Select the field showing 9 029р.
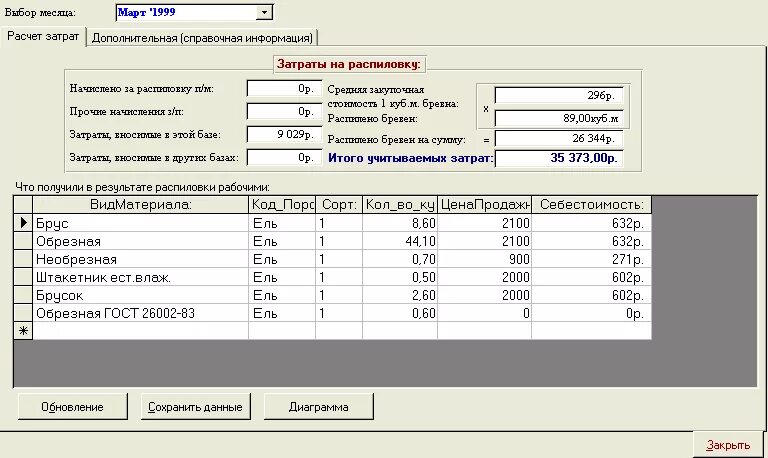The height and width of the screenshot is (458, 768). [284, 134]
